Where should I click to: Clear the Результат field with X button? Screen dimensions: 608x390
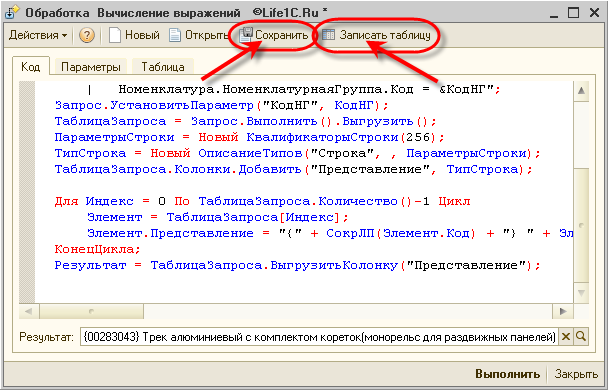pyautogui.click(x=566, y=337)
